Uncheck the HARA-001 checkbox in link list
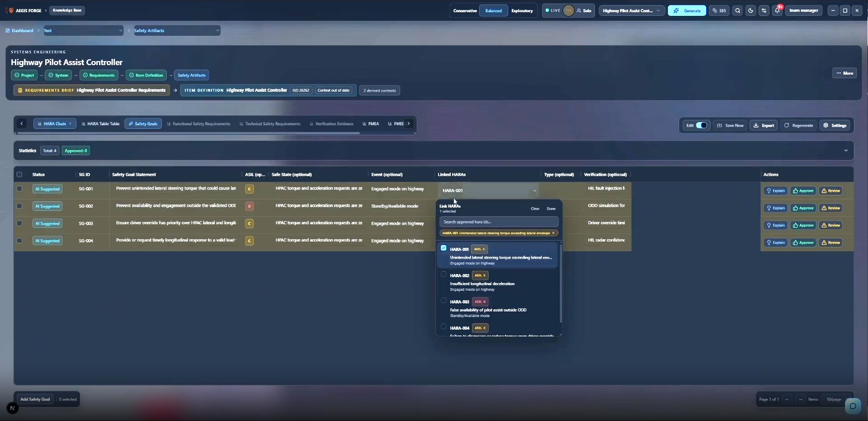 coord(443,248)
